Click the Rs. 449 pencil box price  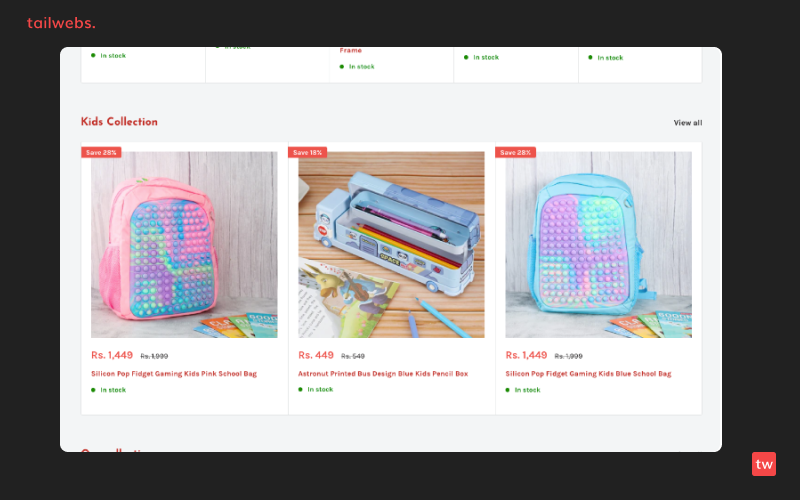pyautogui.click(x=316, y=355)
